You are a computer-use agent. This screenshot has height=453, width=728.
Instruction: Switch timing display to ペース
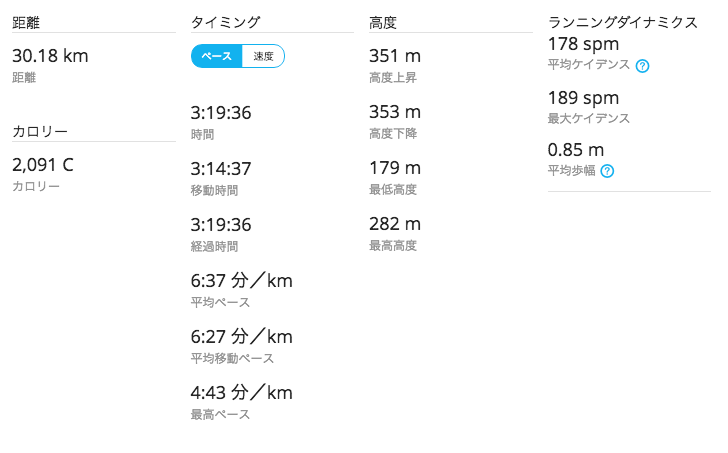pyautogui.click(x=216, y=56)
